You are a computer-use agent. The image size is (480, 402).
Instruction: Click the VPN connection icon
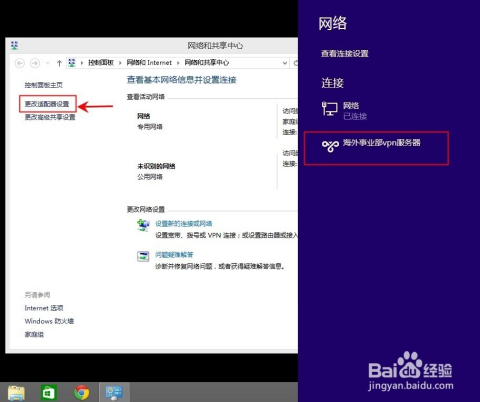[x=330, y=146]
